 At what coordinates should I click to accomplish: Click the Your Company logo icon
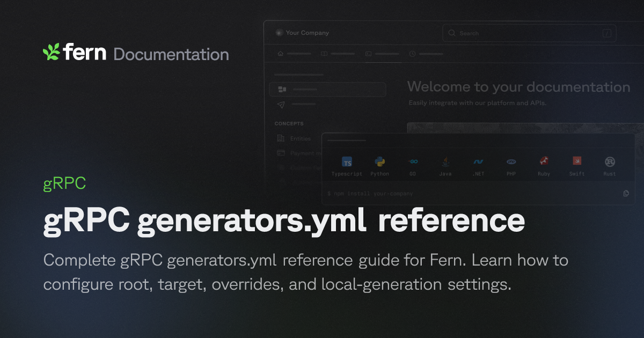click(x=279, y=33)
